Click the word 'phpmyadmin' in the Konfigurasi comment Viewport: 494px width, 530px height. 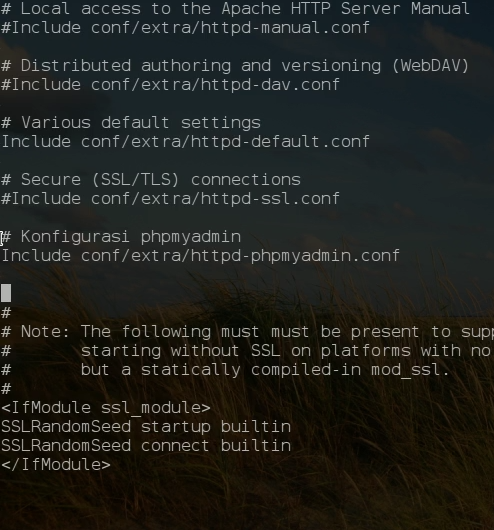tap(191, 238)
